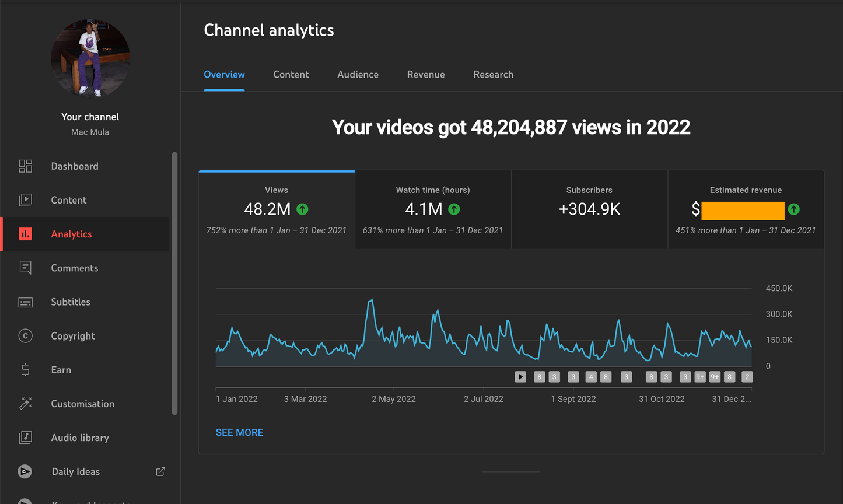Screen dimensions: 843x504
Task: Click the Mac Mula channel profile picture
Action: pos(90,58)
